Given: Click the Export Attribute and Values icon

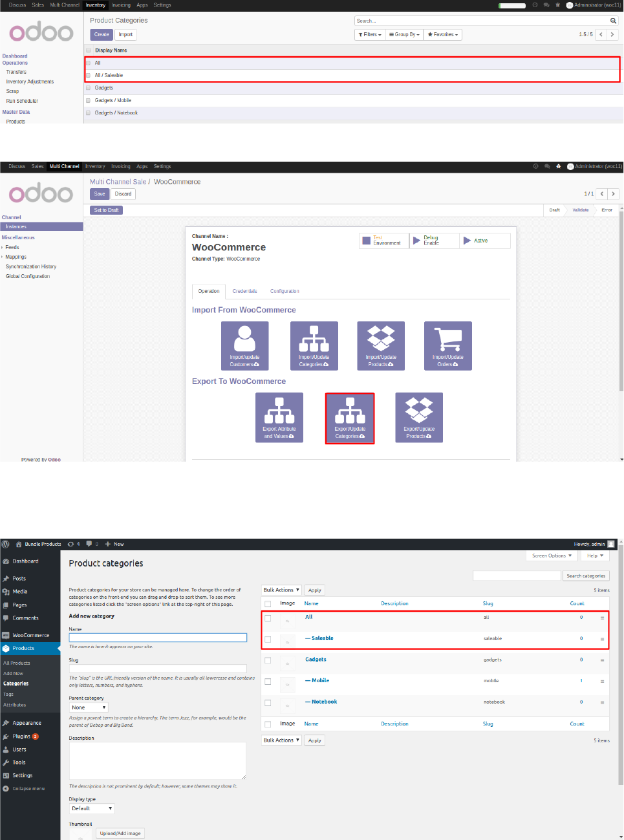Looking at the screenshot, I should coord(279,418).
